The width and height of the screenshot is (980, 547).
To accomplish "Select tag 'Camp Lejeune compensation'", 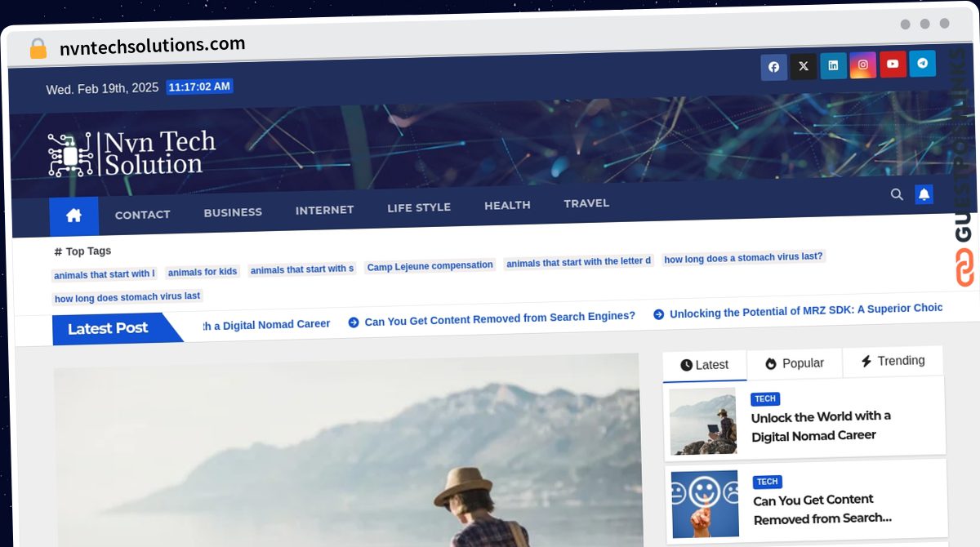I will click(x=430, y=266).
